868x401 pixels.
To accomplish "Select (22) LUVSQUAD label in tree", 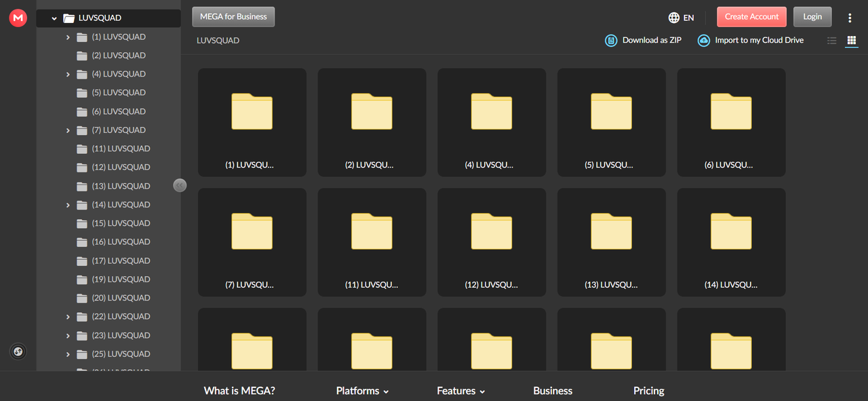I will coord(121,317).
